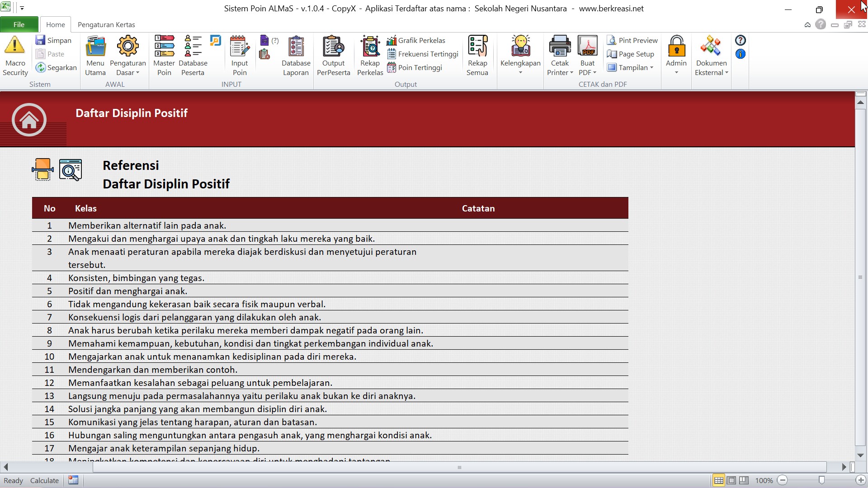
Task: Click the Simpan save button
Action: point(54,40)
